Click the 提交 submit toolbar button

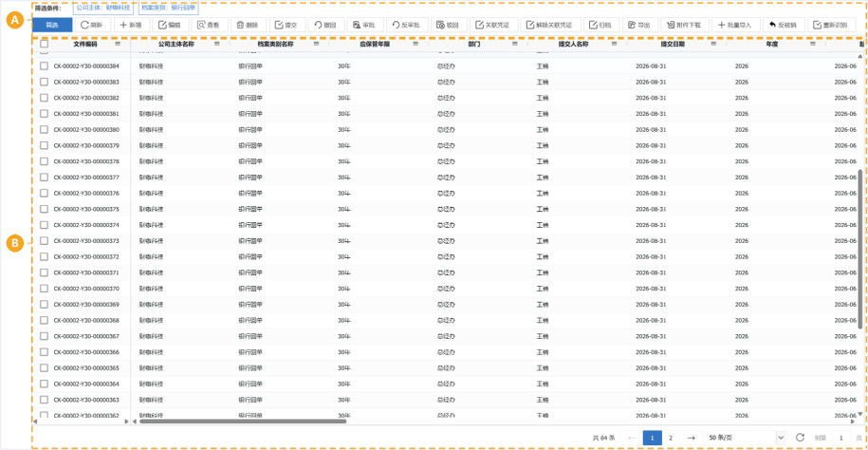tap(286, 25)
